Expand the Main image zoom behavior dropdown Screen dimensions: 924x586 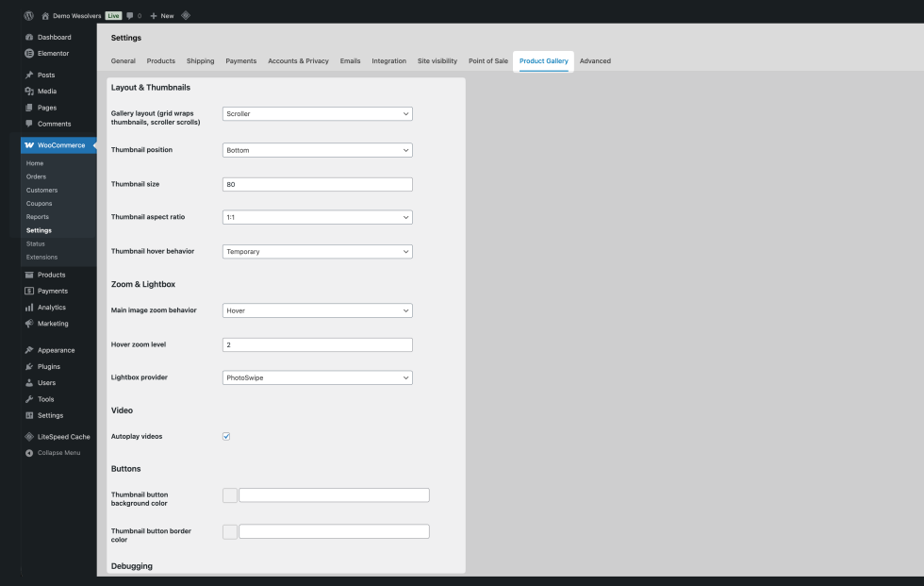[x=318, y=310]
